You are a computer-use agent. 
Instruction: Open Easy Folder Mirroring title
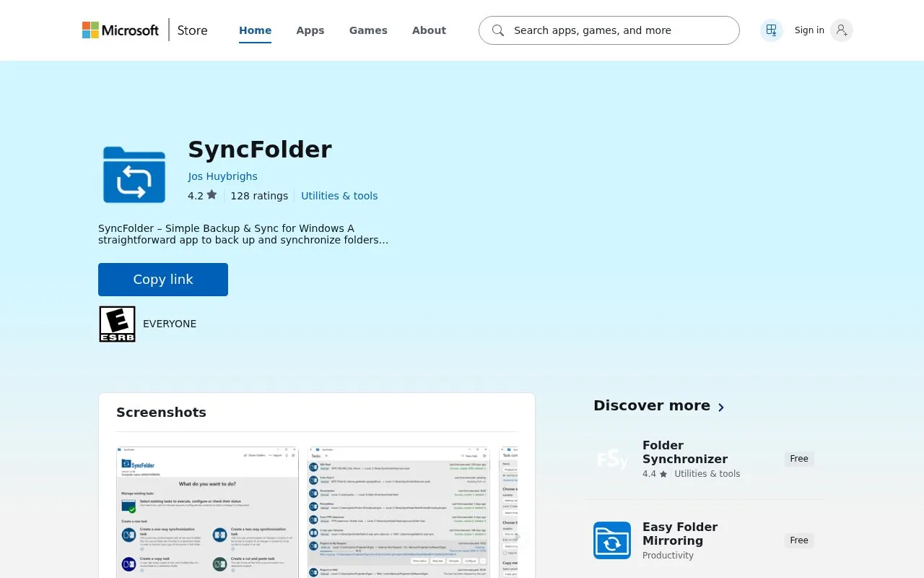680,534
